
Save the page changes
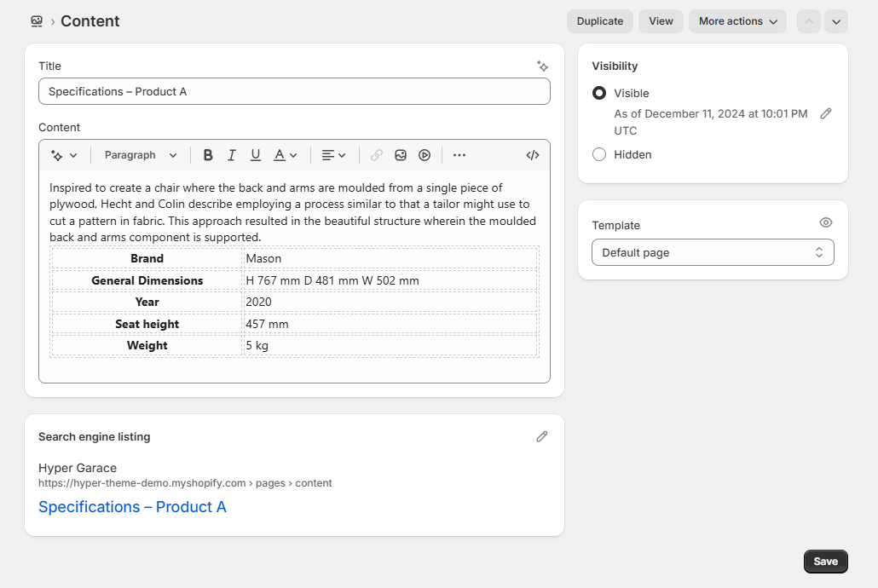[x=825, y=562]
